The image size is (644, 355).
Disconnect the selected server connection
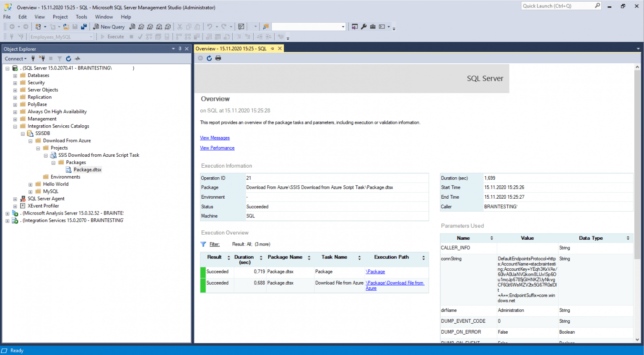coord(42,59)
